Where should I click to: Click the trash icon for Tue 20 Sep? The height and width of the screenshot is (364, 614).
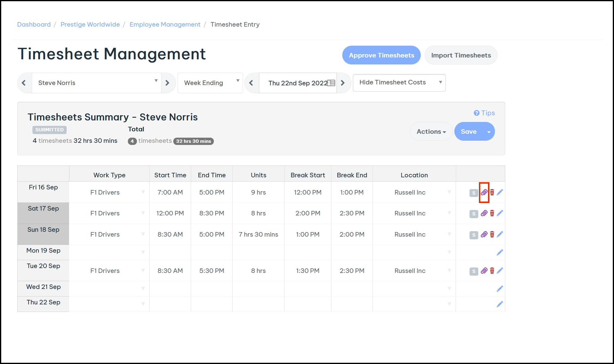pyautogui.click(x=492, y=271)
